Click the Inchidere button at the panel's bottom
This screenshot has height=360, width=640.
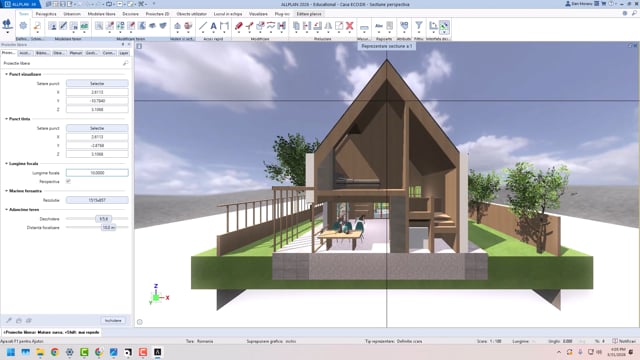pos(113,320)
